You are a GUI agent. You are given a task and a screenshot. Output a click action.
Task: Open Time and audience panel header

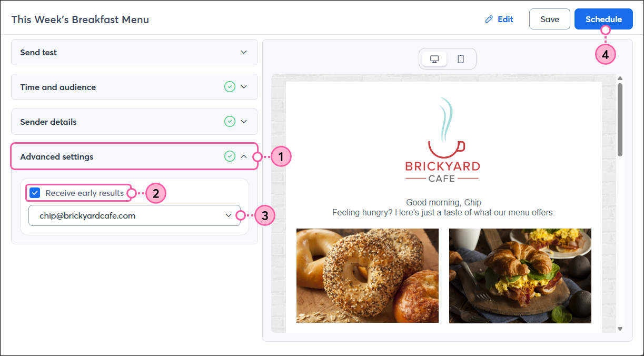(134, 87)
